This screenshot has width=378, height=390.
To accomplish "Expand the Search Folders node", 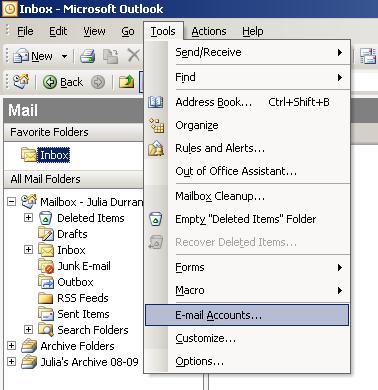I will point(29,330).
